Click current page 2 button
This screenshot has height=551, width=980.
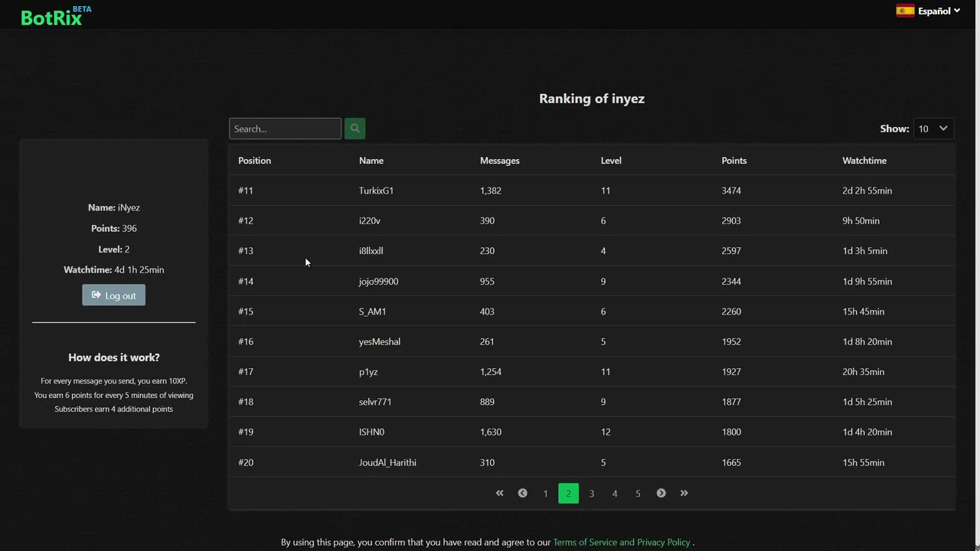(568, 494)
